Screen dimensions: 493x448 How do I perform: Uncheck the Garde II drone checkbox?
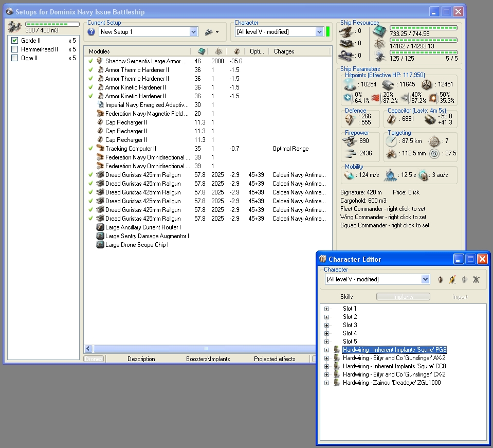[15, 41]
